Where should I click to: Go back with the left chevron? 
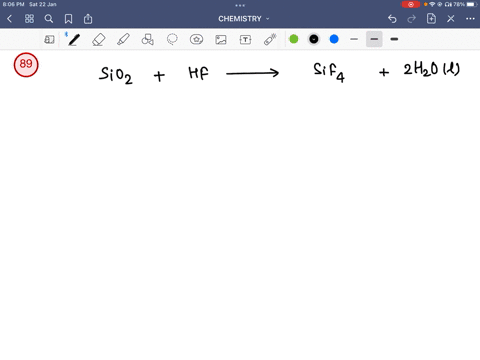pyautogui.click(x=9, y=19)
